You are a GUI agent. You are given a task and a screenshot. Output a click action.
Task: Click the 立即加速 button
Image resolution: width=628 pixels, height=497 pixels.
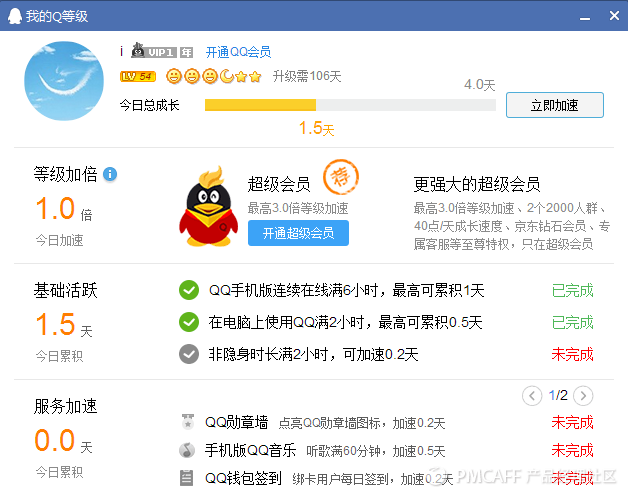(555, 105)
